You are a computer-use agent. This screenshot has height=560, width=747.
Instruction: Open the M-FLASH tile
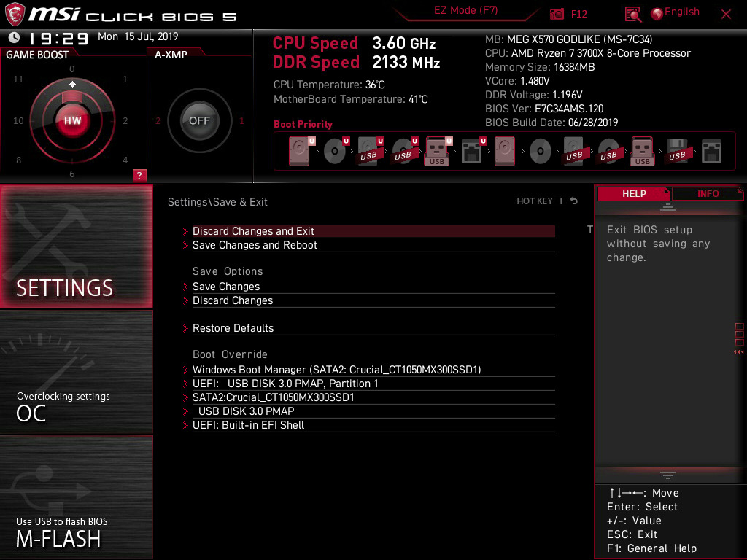[76, 497]
